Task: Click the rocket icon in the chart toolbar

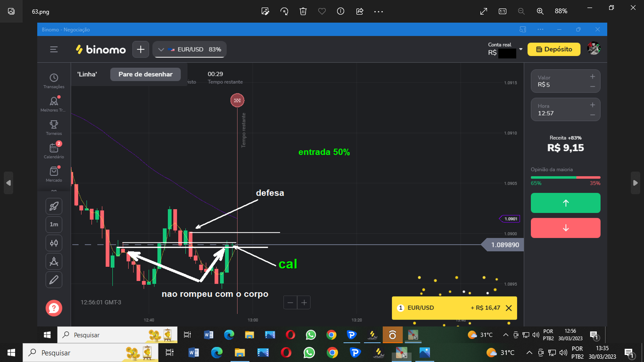Action: pyautogui.click(x=54, y=206)
